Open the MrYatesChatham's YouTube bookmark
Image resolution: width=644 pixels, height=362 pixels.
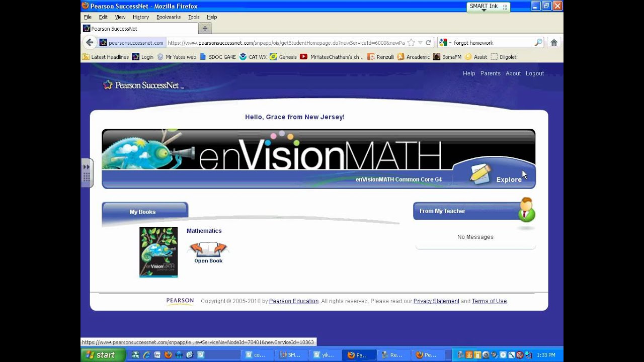coord(332,57)
